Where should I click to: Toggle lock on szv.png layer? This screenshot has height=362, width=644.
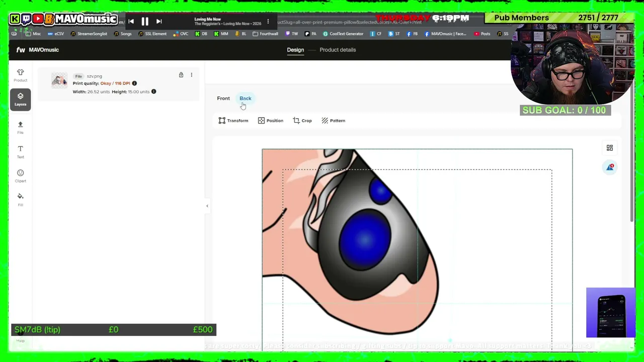click(x=181, y=75)
